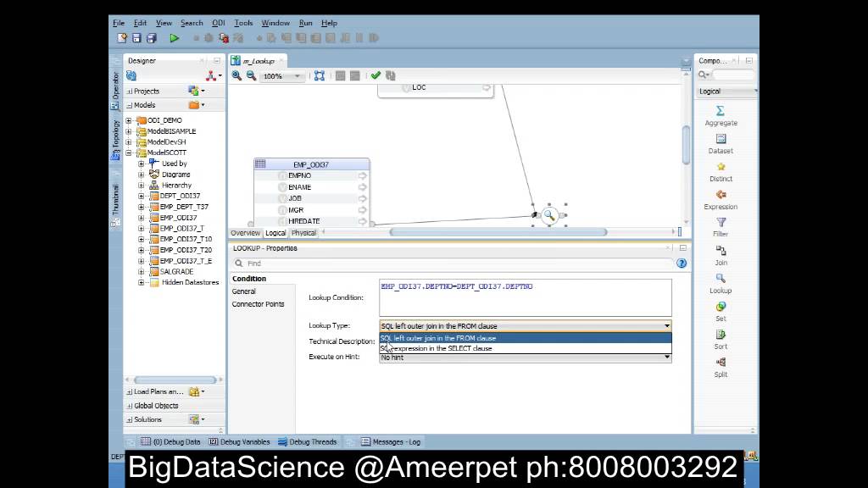The height and width of the screenshot is (488, 868).
Task: Open the Connector Points section
Action: pos(258,304)
